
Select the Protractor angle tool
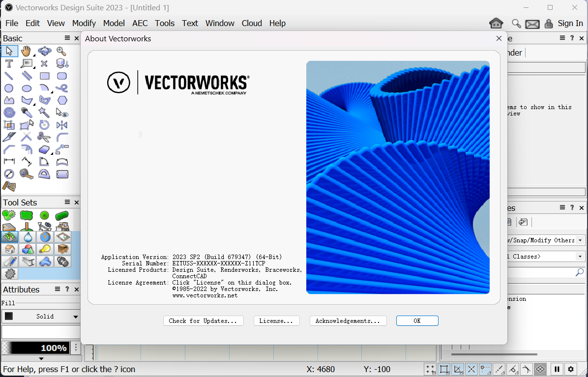pos(44,174)
